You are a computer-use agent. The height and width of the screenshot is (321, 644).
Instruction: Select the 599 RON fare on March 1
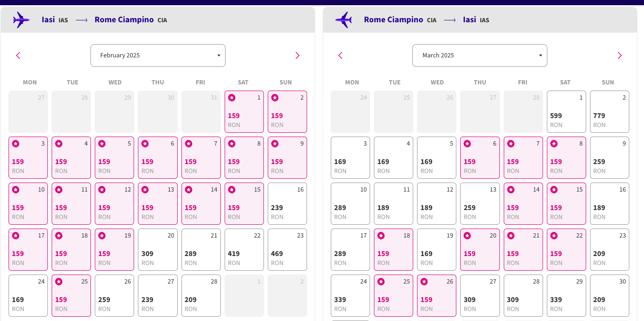pos(566,111)
